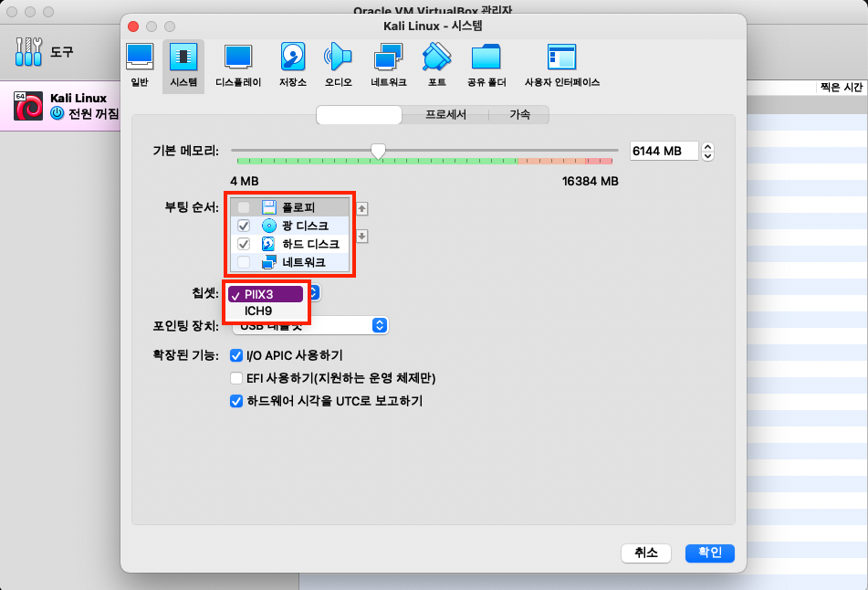This screenshot has height=590, width=868.
Task: Click the 확인 button
Action: (710, 553)
